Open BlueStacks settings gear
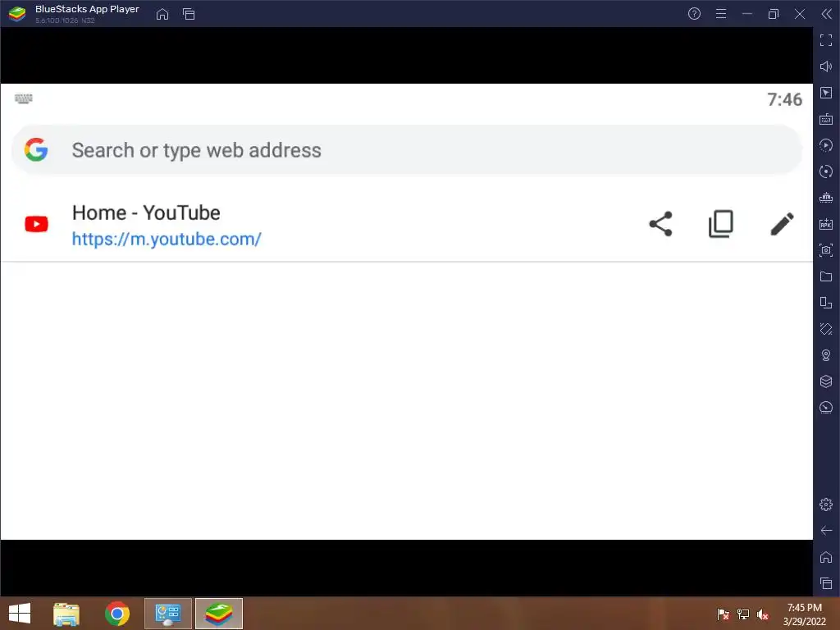 pos(826,504)
